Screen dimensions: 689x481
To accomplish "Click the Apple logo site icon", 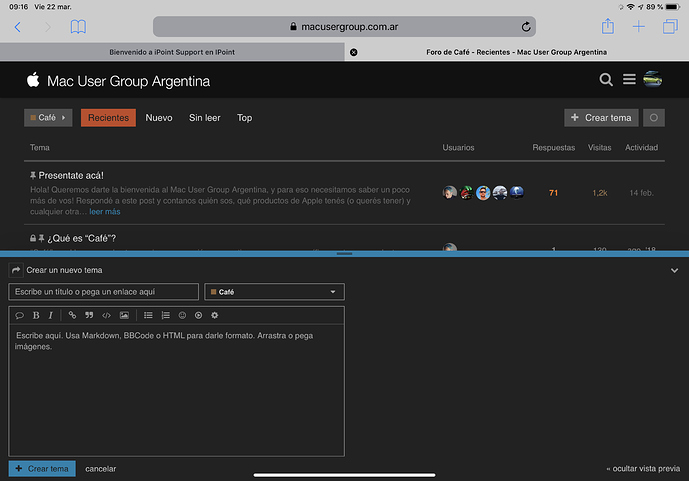I will point(33,80).
